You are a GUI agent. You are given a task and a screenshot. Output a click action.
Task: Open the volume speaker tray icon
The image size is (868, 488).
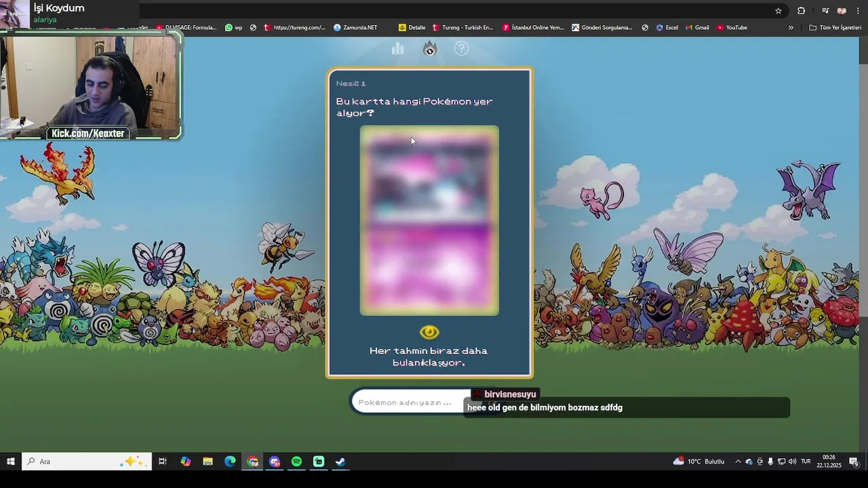point(792,462)
